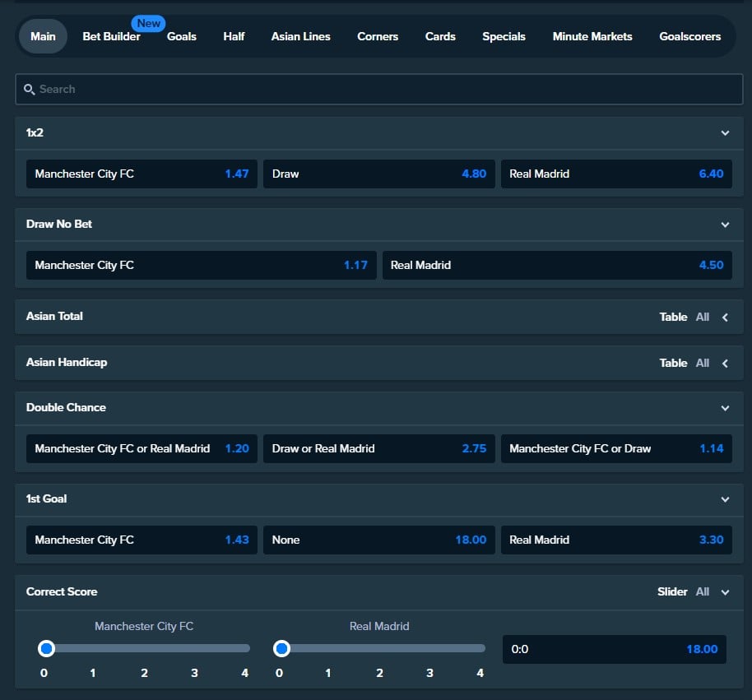Expand the Asian Handicap section arrow

pos(725,364)
